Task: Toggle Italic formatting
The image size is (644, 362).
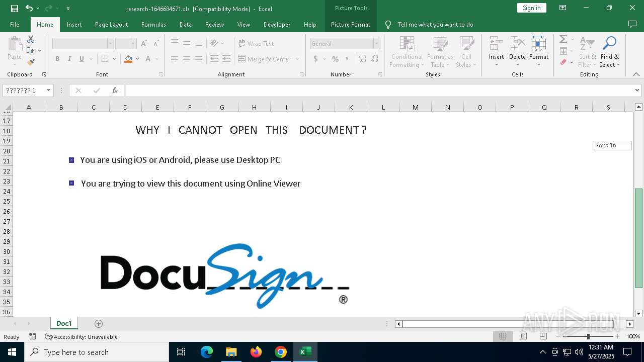Action: [x=69, y=59]
